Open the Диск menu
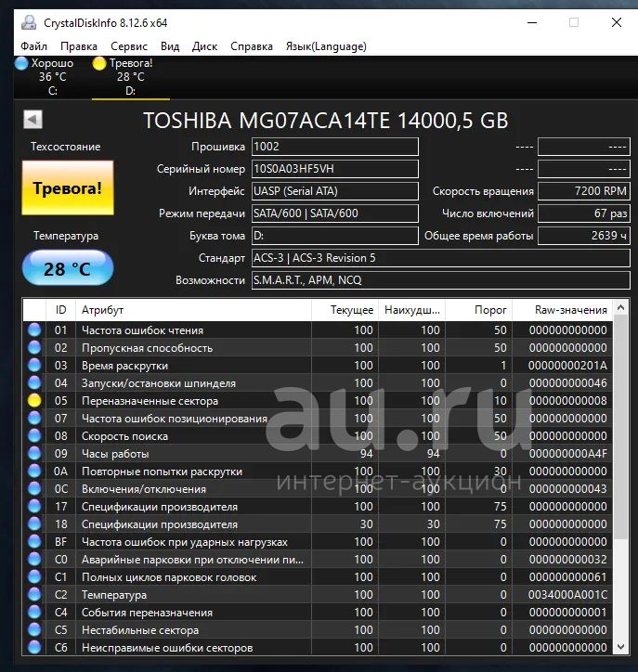 (x=204, y=46)
